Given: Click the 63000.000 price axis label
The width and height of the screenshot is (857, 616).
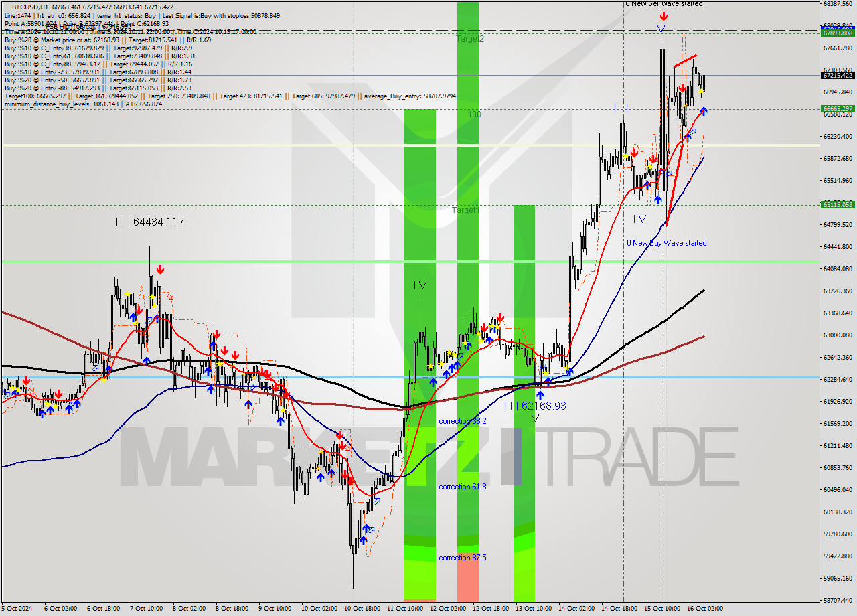Looking at the screenshot, I should pos(838,335).
